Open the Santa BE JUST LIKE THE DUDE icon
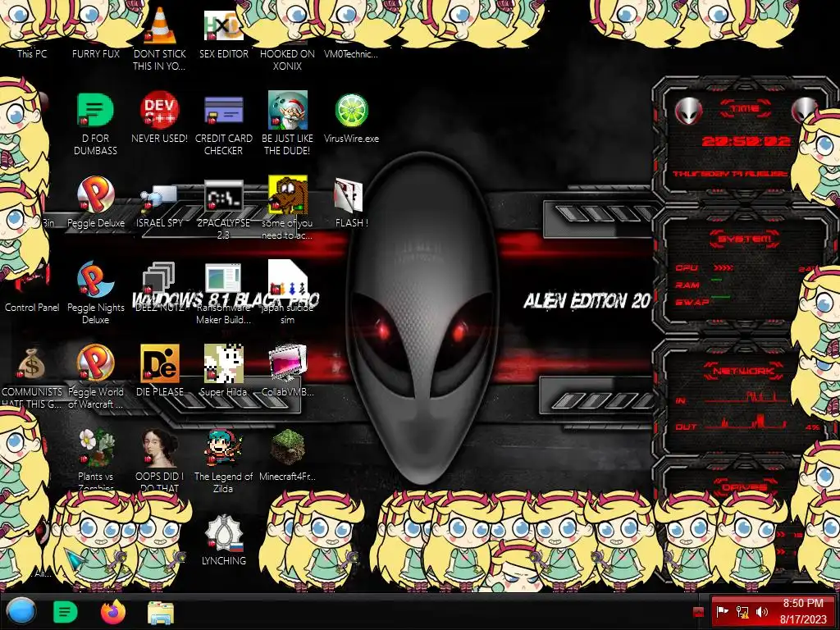The width and height of the screenshot is (840, 630). point(287,111)
